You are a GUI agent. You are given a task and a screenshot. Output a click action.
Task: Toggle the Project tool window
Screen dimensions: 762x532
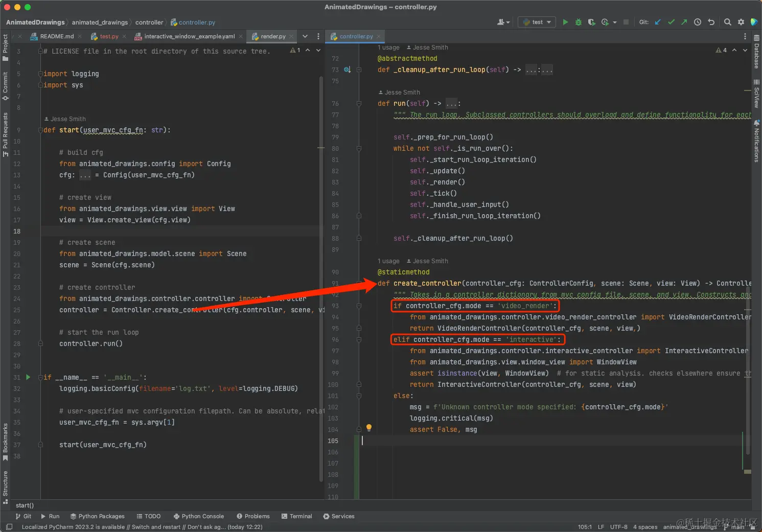pyautogui.click(x=5, y=47)
